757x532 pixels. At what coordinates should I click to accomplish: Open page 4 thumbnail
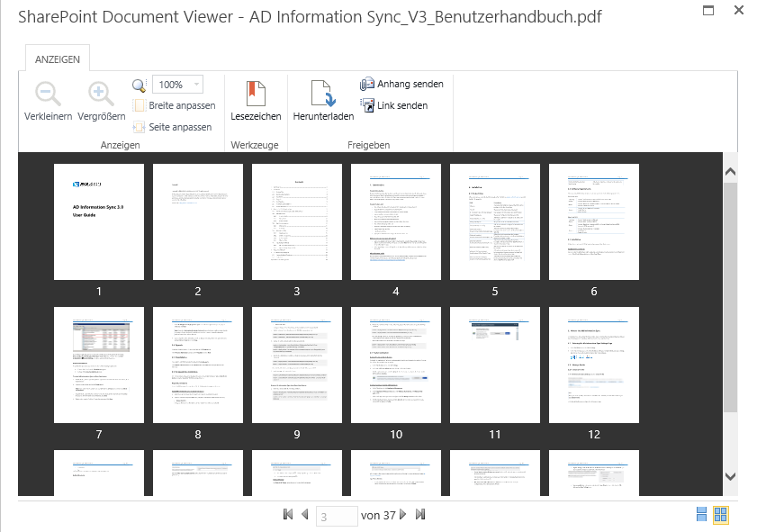tap(396, 221)
